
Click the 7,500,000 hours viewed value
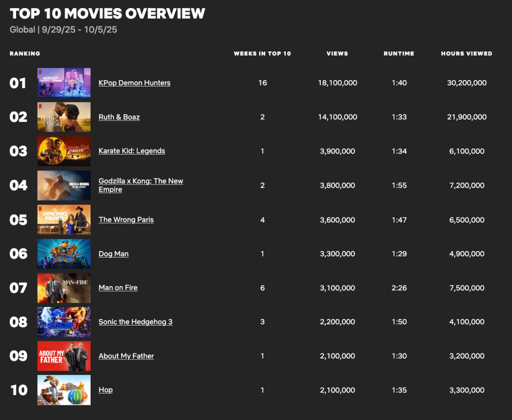pyautogui.click(x=467, y=288)
